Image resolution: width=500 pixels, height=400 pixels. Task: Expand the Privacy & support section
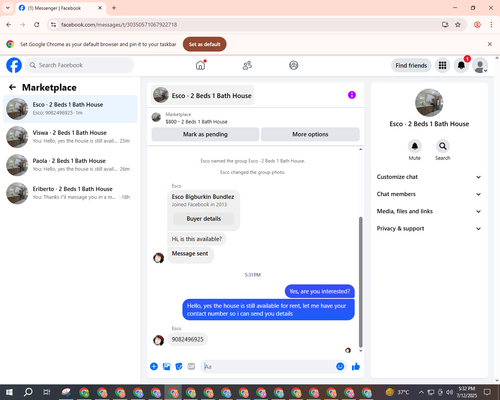429,229
